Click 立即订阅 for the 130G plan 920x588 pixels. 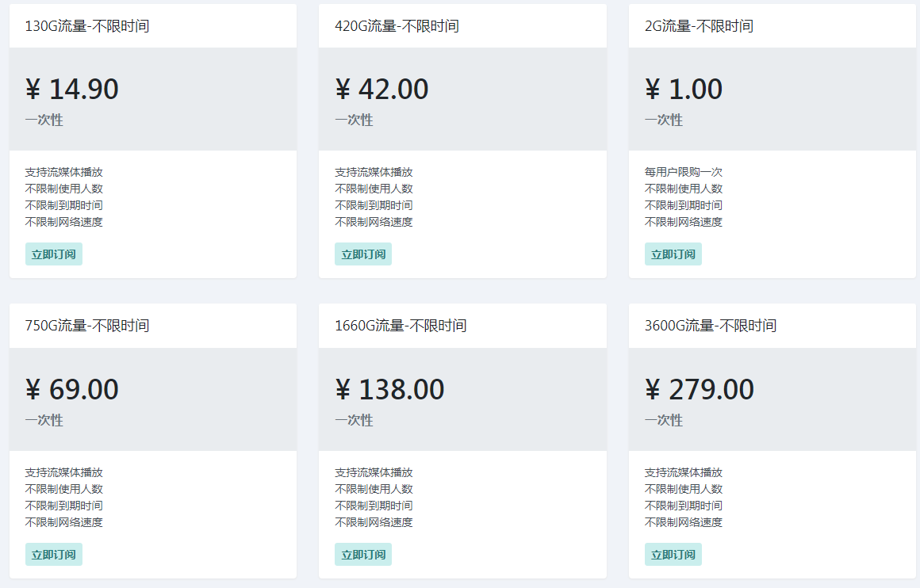click(54, 254)
